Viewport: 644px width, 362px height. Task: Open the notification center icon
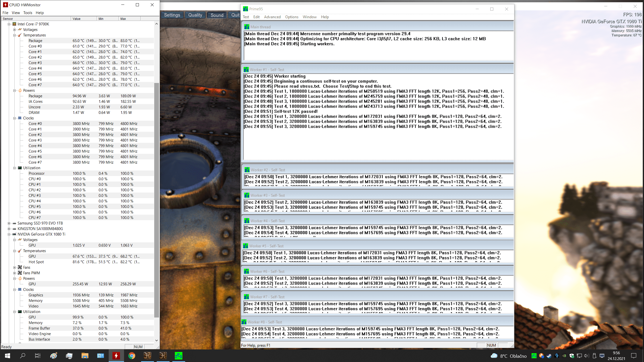[634, 356]
